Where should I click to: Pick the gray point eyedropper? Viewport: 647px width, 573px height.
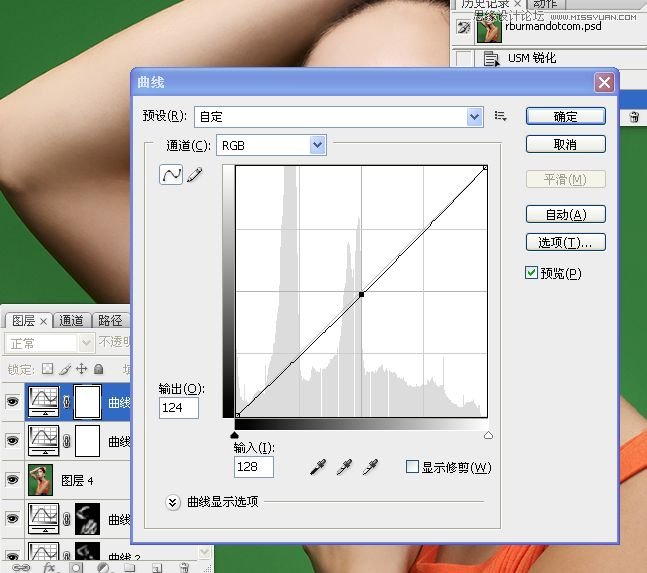[x=344, y=467]
